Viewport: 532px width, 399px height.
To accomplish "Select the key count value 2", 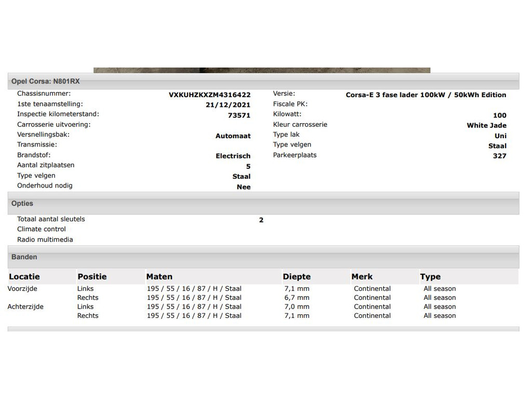I will [261, 220].
